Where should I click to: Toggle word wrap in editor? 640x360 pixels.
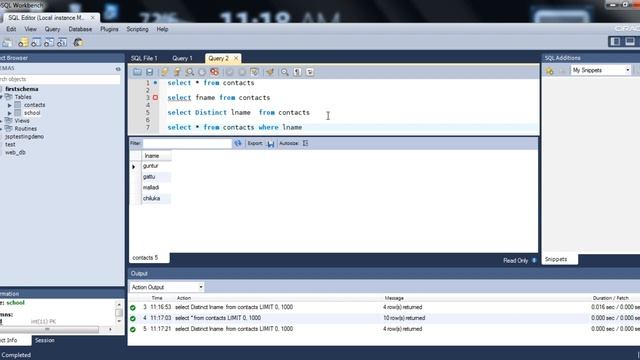tap(310, 72)
